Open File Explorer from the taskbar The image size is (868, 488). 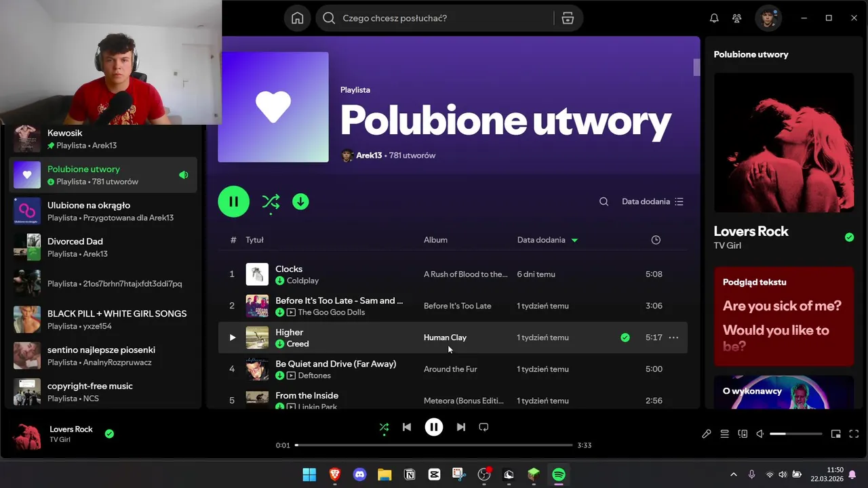pyautogui.click(x=384, y=474)
